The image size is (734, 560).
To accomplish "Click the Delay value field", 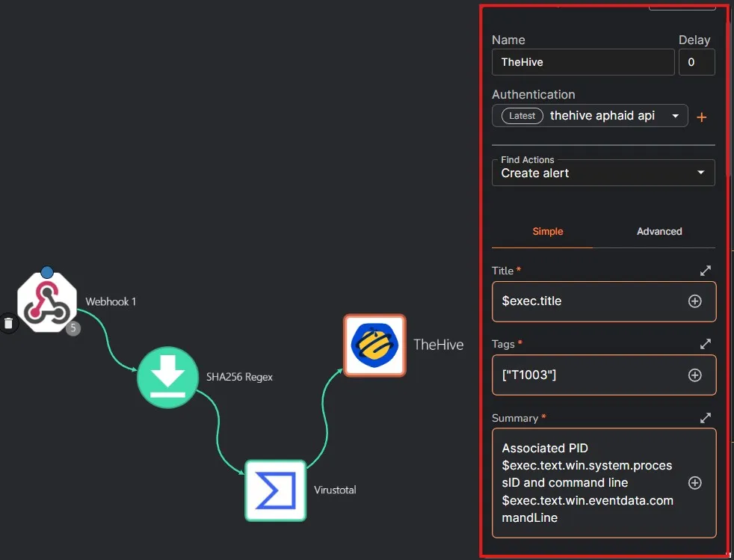I will pyautogui.click(x=696, y=62).
